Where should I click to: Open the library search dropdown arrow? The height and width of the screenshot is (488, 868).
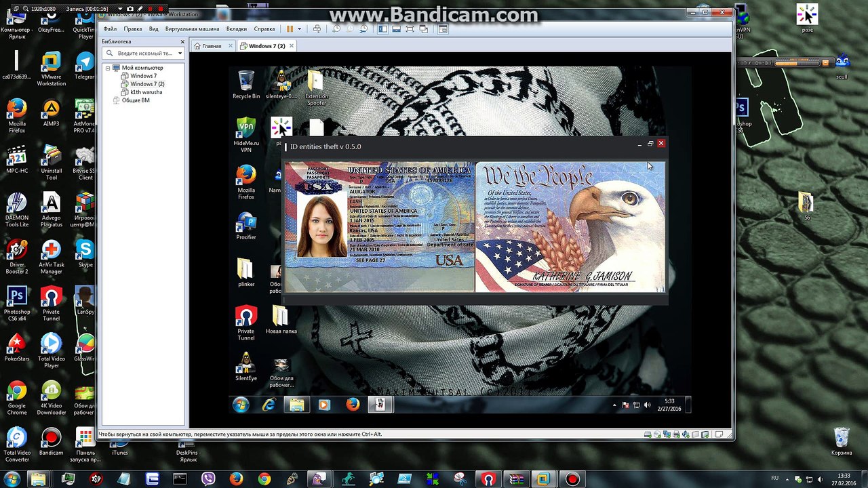pos(180,53)
